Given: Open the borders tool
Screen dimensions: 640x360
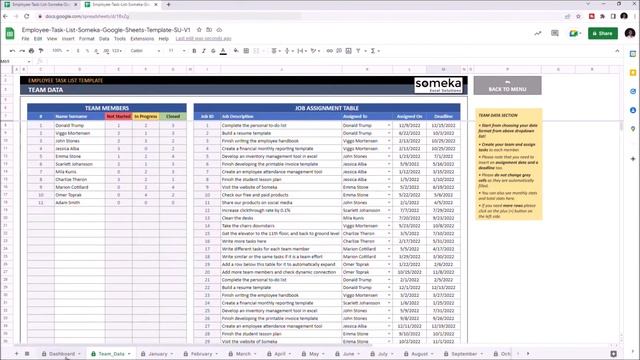Looking at the screenshot, I should coord(246,51).
